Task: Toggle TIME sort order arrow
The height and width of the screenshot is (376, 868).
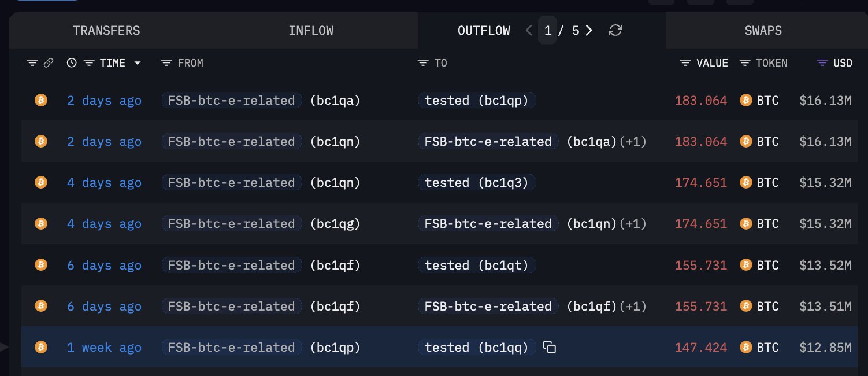Action: pyautogui.click(x=138, y=63)
